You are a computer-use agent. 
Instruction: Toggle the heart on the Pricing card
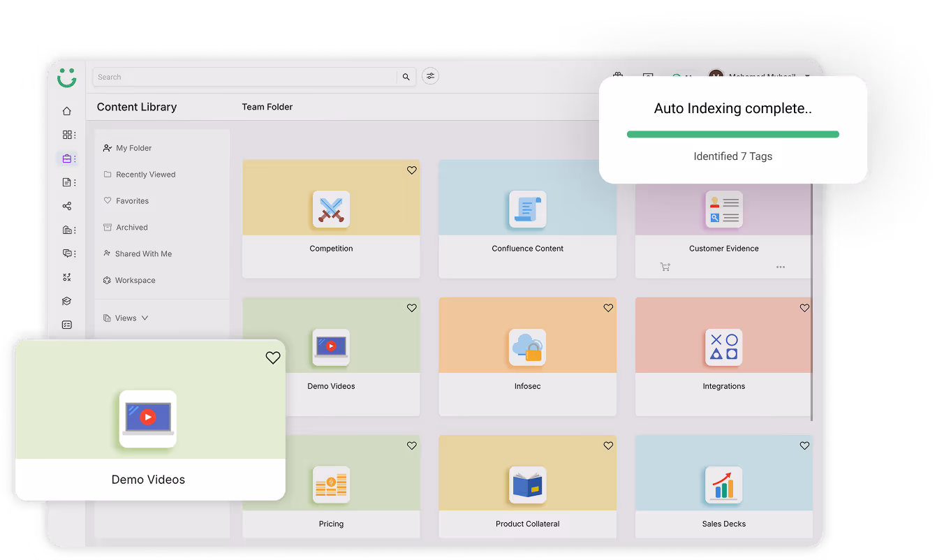(x=412, y=445)
